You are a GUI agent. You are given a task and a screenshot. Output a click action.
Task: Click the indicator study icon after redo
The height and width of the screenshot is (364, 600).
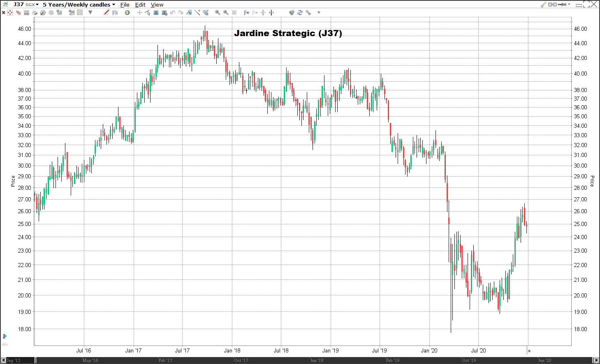point(189,12)
